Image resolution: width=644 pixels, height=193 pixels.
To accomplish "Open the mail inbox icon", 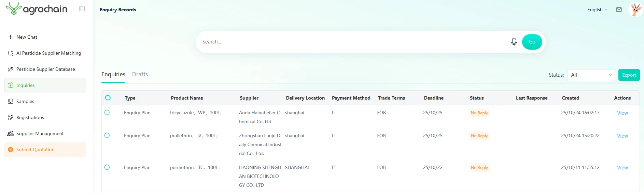I will click(619, 10).
